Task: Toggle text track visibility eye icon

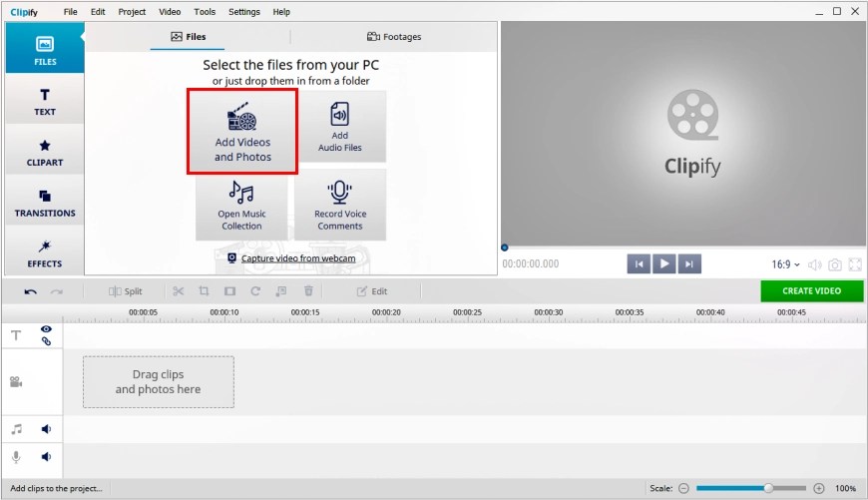Action: [x=46, y=329]
